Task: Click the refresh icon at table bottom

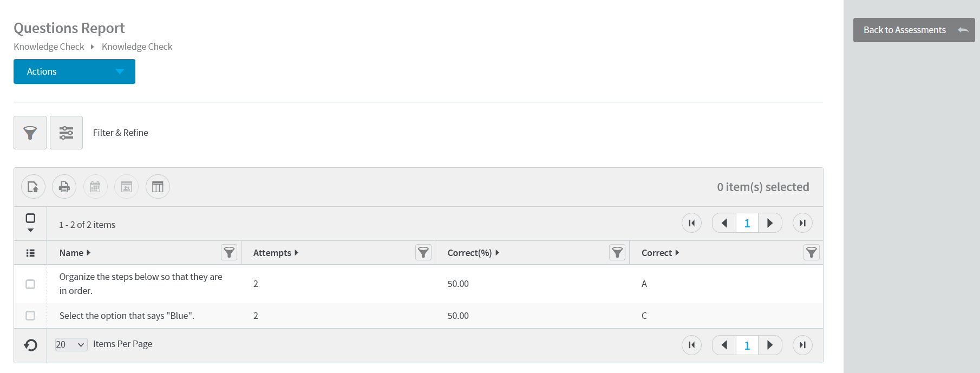Action: [x=31, y=345]
